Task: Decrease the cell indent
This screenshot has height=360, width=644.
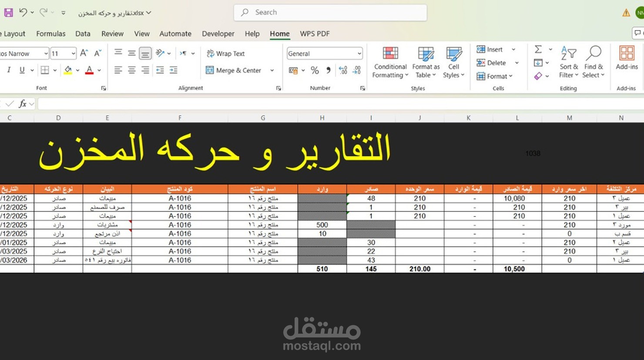Action: point(160,70)
